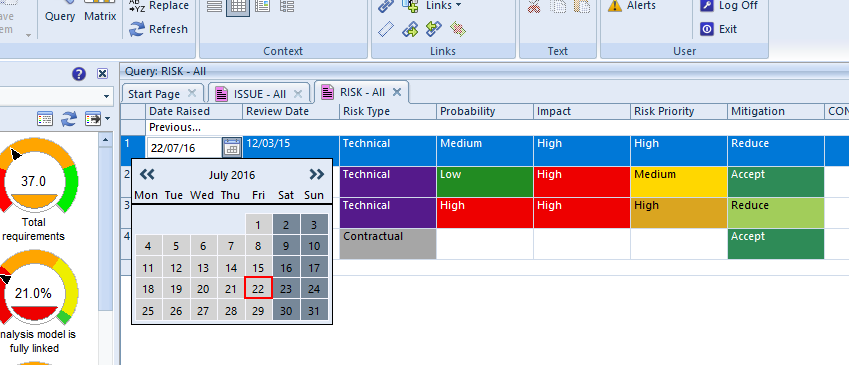Click the Date Raised field showing 22/07/16
Image resolution: width=849 pixels, height=365 pixels.
click(x=185, y=148)
